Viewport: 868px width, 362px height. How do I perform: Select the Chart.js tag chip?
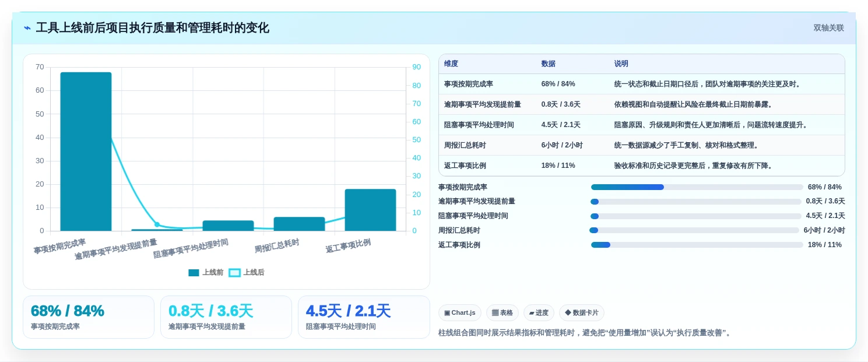pyautogui.click(x=460, y=312)
